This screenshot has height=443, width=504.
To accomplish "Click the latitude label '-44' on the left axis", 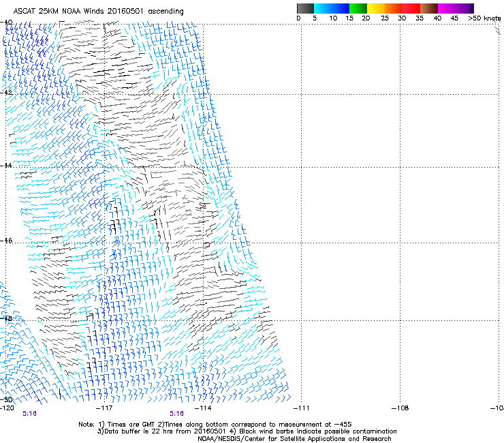I will pyautogui.click(x=6, y=166).
